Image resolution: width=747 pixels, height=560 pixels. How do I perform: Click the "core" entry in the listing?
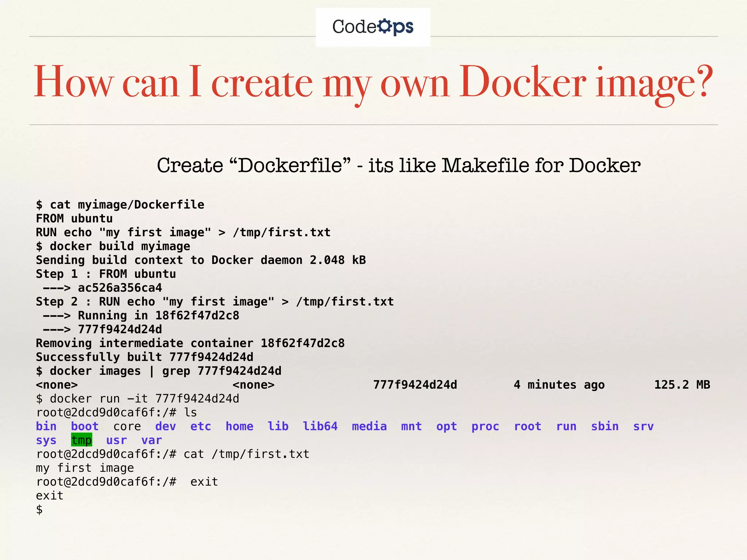pyautogui.click(x=127, y=427)
